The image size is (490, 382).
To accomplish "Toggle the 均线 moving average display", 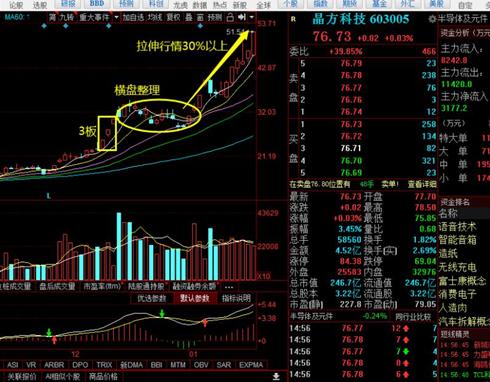I will 155,17.
